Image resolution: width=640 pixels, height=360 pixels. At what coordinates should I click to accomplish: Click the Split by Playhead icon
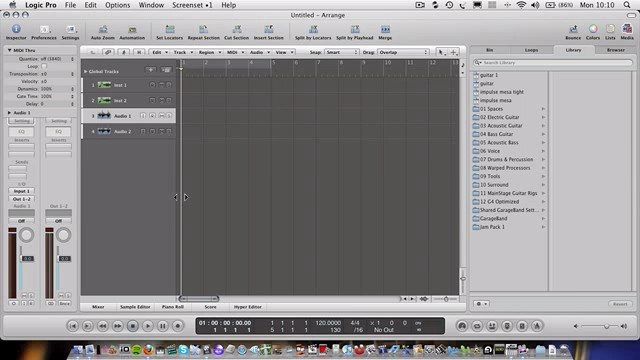[355, 29]
